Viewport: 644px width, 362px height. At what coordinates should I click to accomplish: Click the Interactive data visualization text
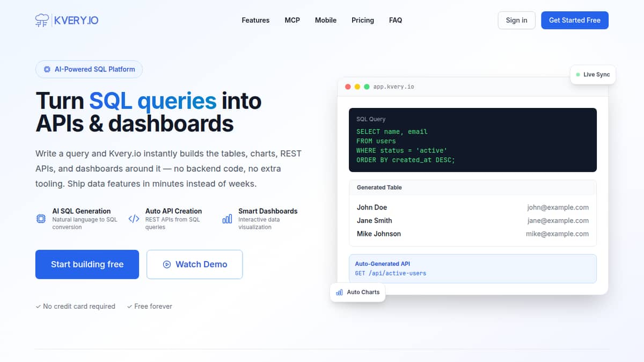click(259, 223)
